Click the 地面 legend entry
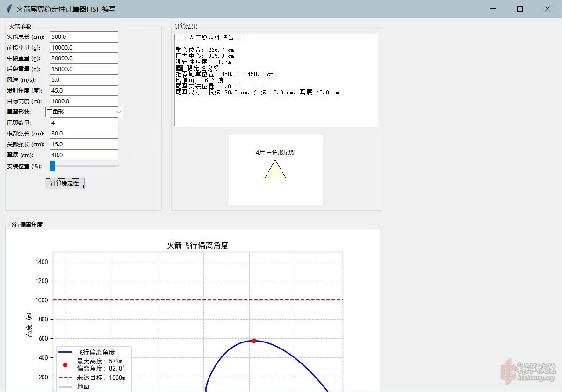 pos(74,386)
